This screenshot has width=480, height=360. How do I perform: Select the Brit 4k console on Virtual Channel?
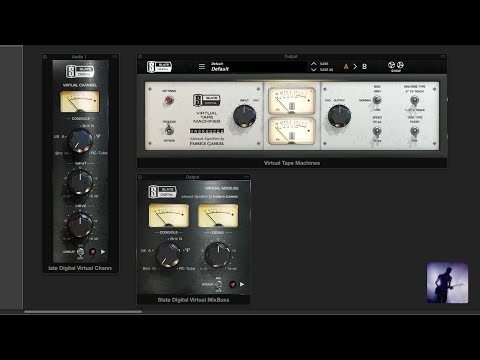point(62,153)
